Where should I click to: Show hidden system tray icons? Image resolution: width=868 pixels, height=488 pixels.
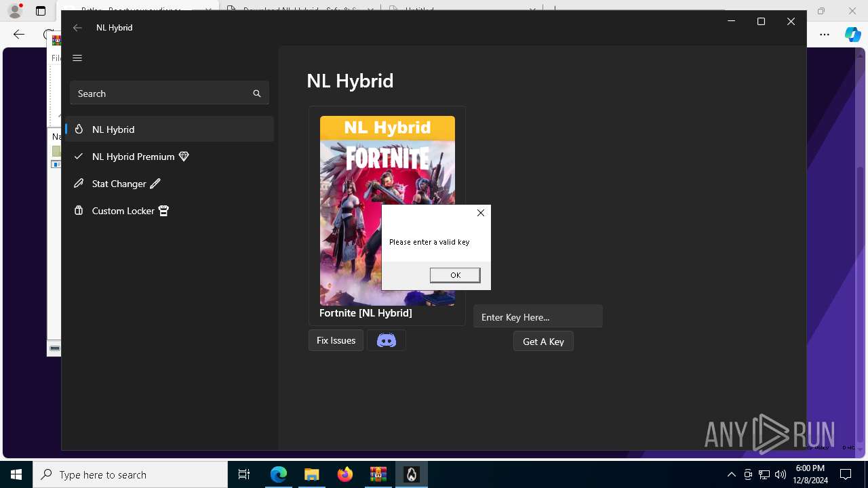731,474
